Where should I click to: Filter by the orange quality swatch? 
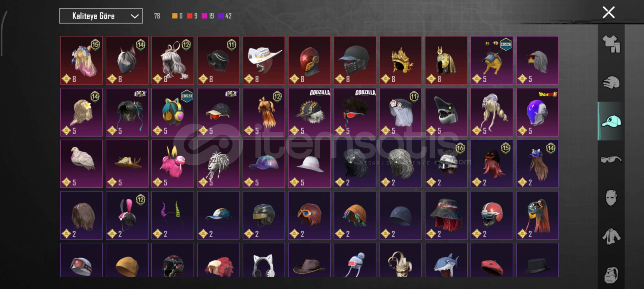[x=175, y=16]
